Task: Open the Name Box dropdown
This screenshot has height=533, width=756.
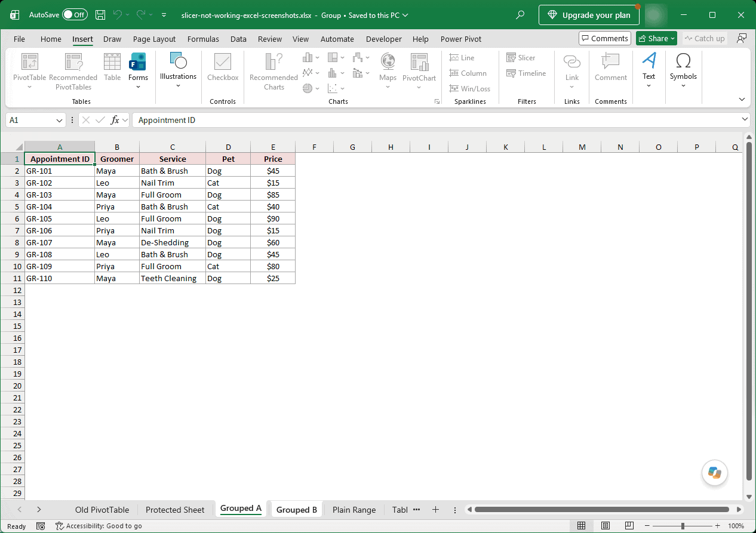Action: coord(59,120)
